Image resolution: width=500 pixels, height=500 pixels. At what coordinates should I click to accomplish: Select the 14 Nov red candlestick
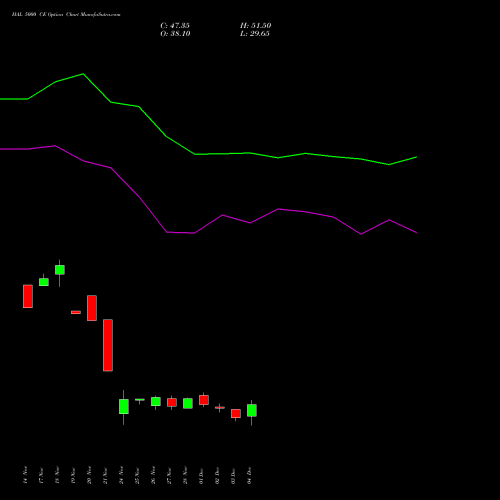pos(28,296)
